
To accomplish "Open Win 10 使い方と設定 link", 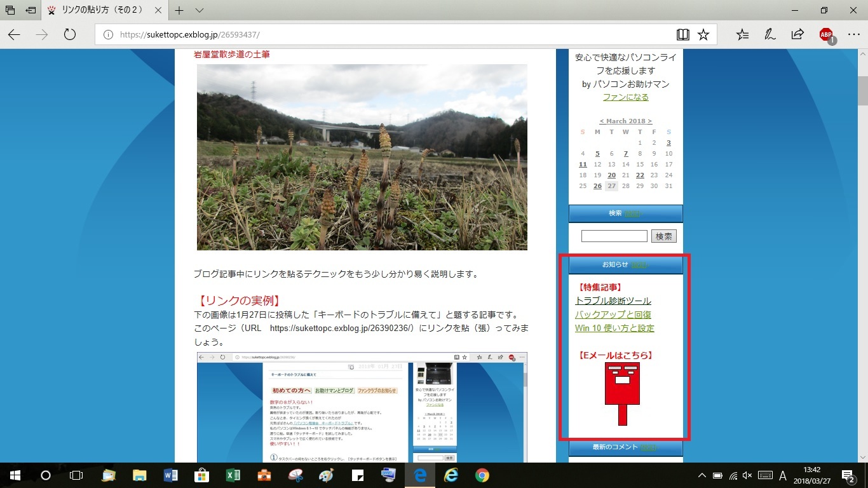I will pos(614,328).
